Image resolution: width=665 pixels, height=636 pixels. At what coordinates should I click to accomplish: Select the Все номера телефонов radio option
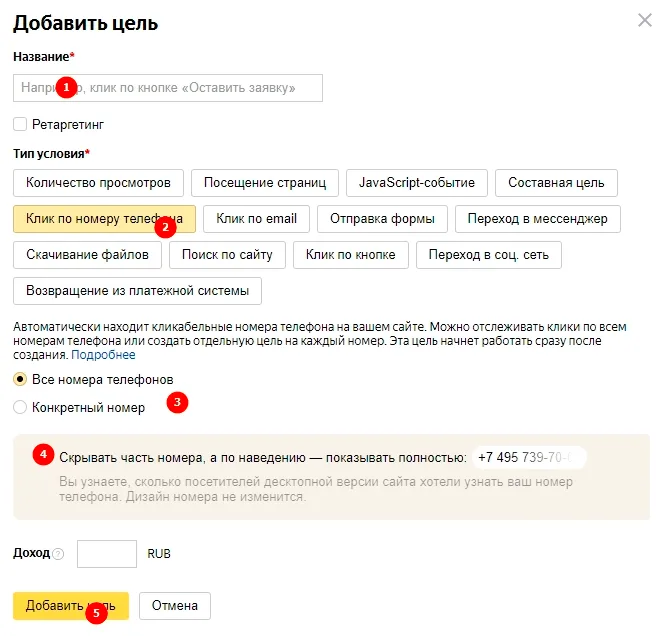(x=20, y=379)
